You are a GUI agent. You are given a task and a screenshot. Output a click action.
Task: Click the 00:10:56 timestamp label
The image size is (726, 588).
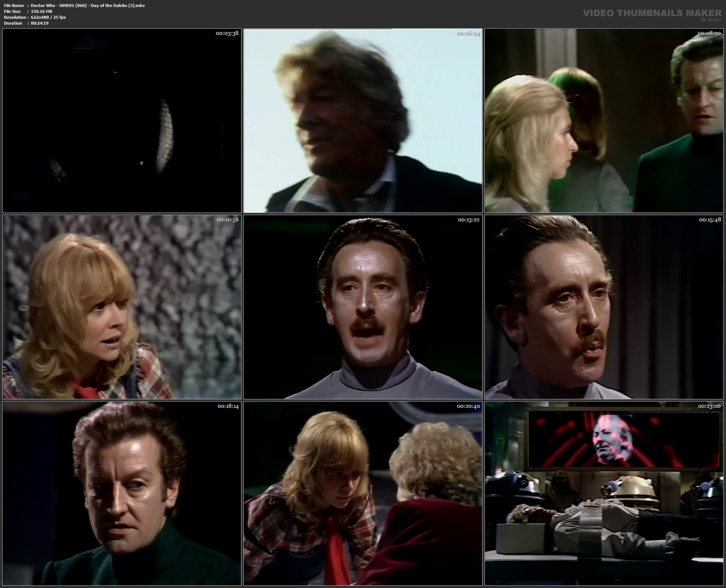227,220
